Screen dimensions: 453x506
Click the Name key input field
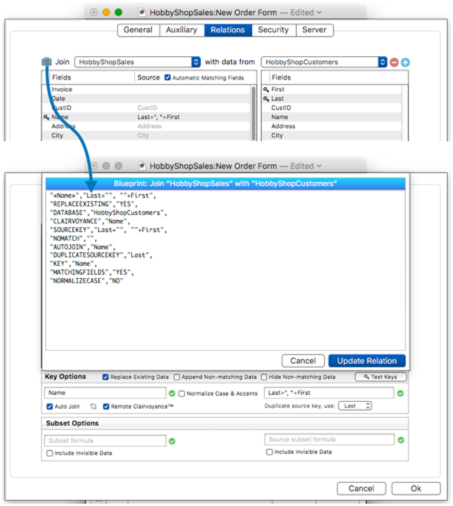(105, 393)
